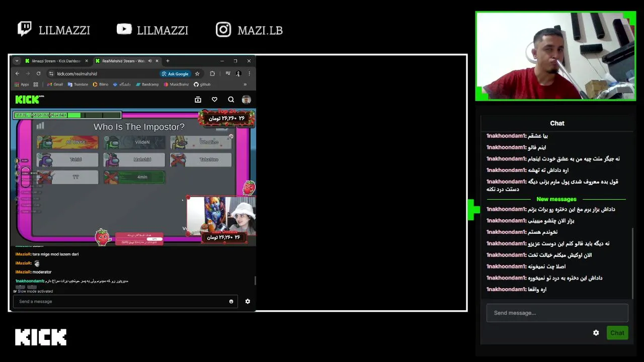Image resolution: width=644 pixels, height=362 pixels.
Task: Select the 4min player card
Action: click(134, 177)
